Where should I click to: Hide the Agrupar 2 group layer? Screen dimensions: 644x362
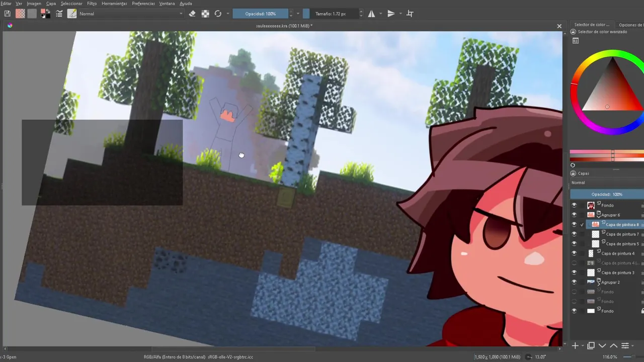574,282
